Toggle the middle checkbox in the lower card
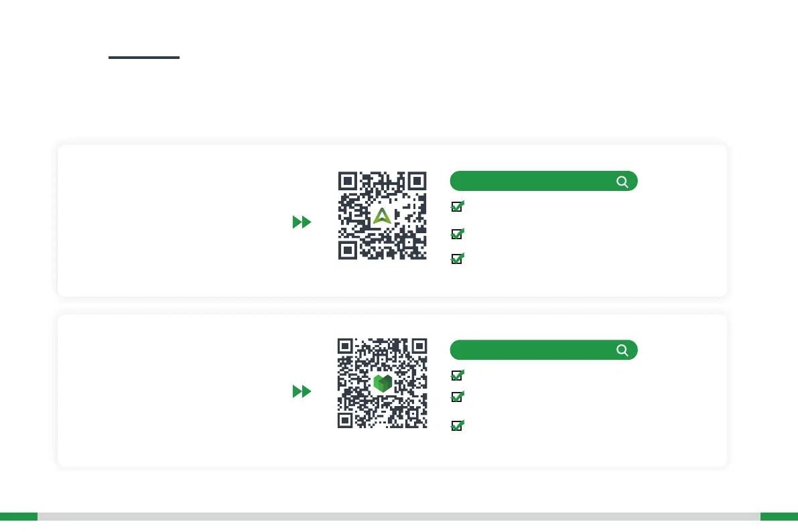The height and width of the screenshot is (532, 798). coord(457,397)
